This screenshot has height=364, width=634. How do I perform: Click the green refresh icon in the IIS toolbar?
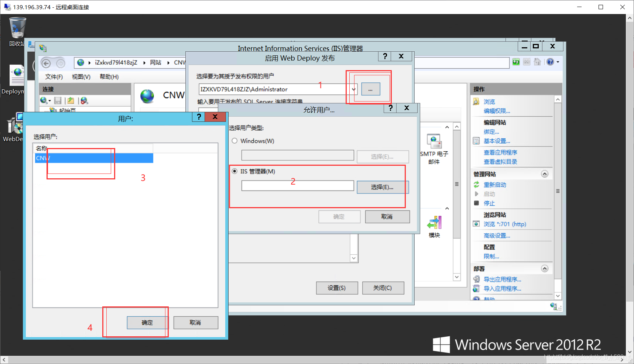(516, 62)
